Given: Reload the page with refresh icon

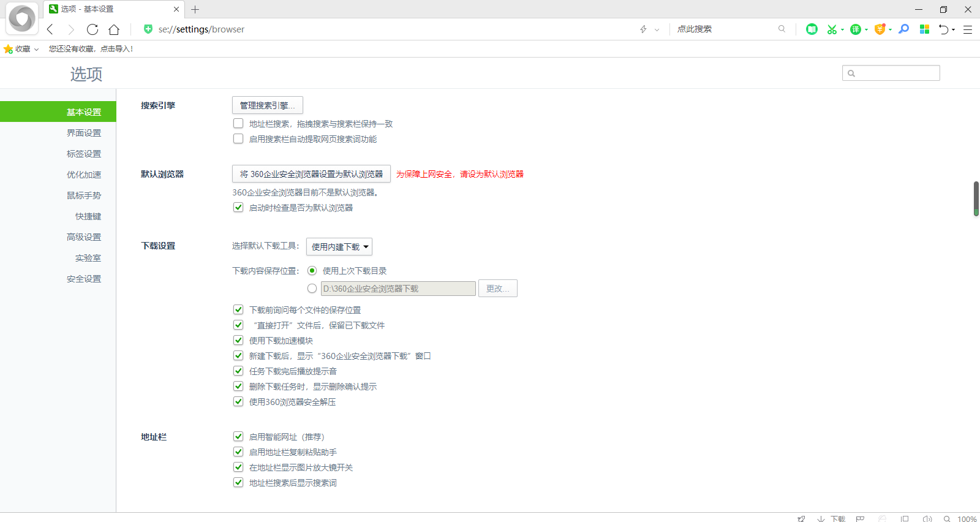Looking at the screenshot, I should [92, 29].
